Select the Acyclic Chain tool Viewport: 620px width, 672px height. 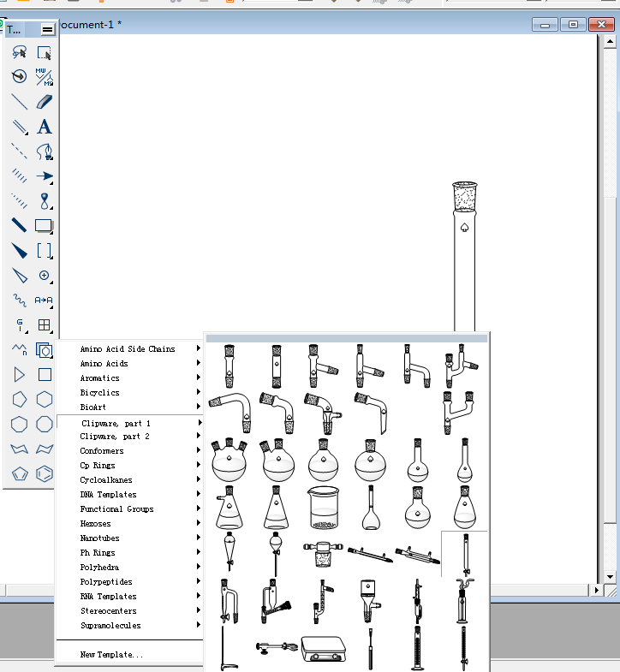[x=20, y=350]
